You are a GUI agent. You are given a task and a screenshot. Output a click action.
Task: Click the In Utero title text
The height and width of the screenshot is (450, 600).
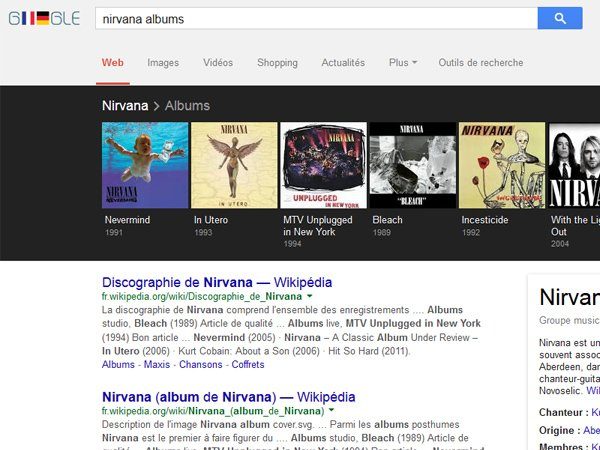pos(211,220)
